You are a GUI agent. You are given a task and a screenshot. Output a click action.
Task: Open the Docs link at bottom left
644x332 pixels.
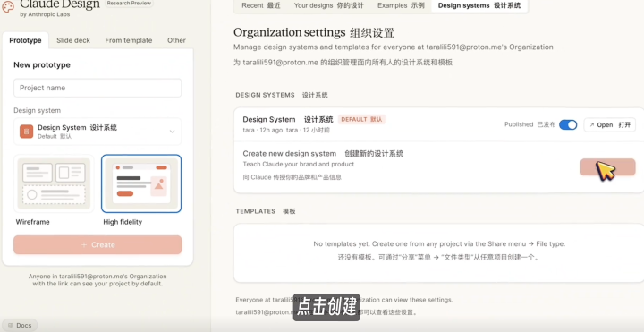[20, 325]
